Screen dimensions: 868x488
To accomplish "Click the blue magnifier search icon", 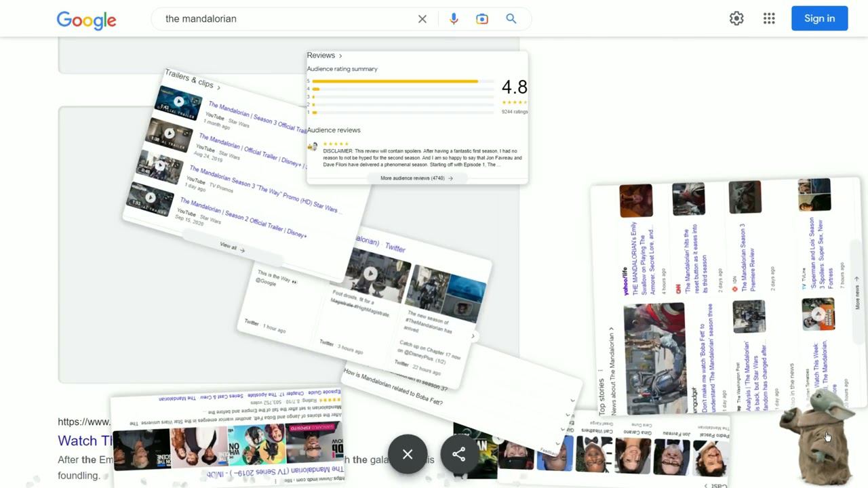I will point(511,19).
